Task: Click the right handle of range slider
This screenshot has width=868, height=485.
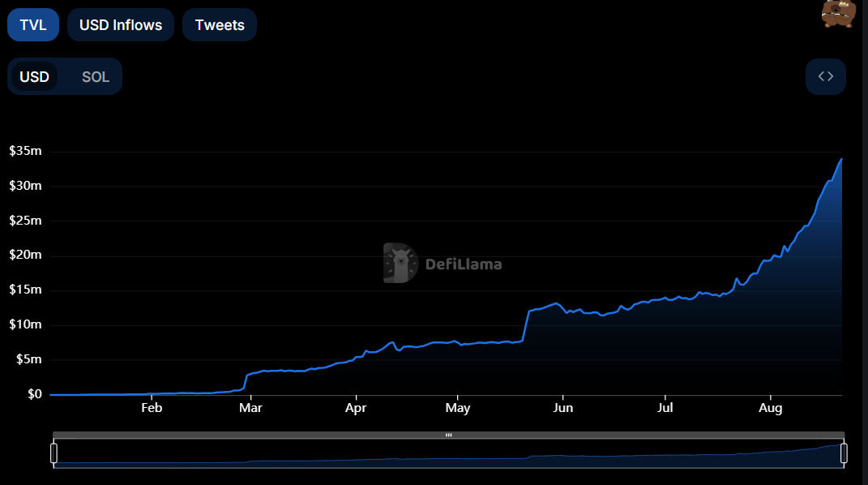Action: point(844,453)
